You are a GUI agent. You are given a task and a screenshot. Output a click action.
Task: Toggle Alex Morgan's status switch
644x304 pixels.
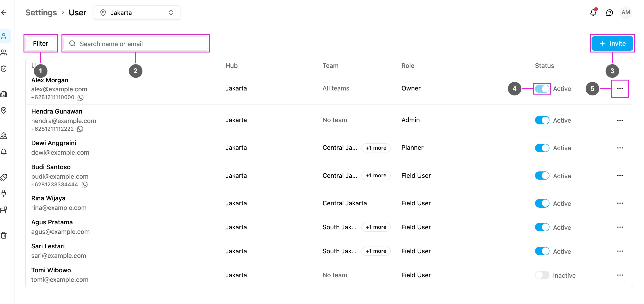(542, 88)
